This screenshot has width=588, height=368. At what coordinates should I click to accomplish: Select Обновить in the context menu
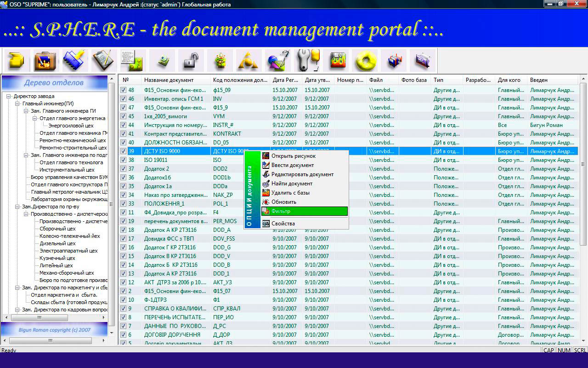pyautogui.click(x=304, y=202)
